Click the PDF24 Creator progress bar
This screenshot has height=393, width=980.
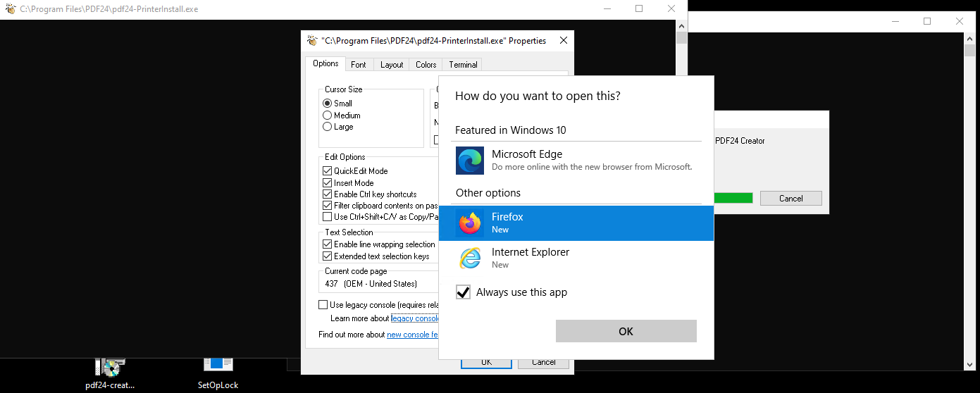click(733, 199)
